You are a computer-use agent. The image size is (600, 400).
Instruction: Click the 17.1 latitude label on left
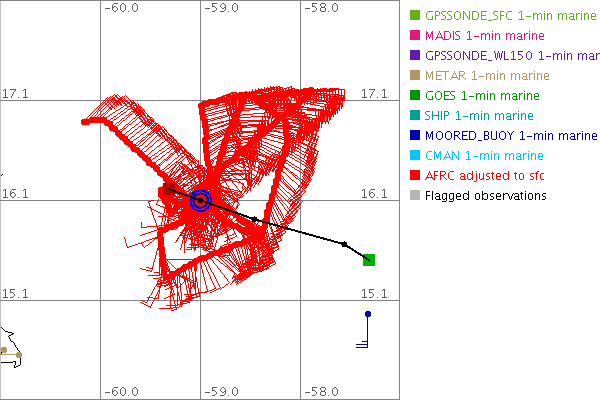point(17,93)
